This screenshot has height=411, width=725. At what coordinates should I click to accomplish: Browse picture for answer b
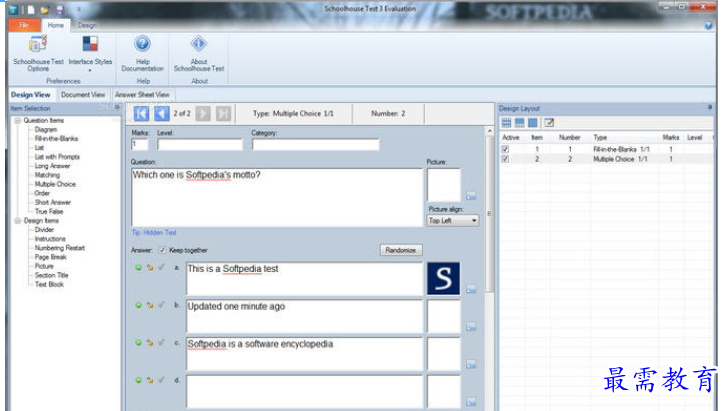pyautogui.click(x=471, y=327)
